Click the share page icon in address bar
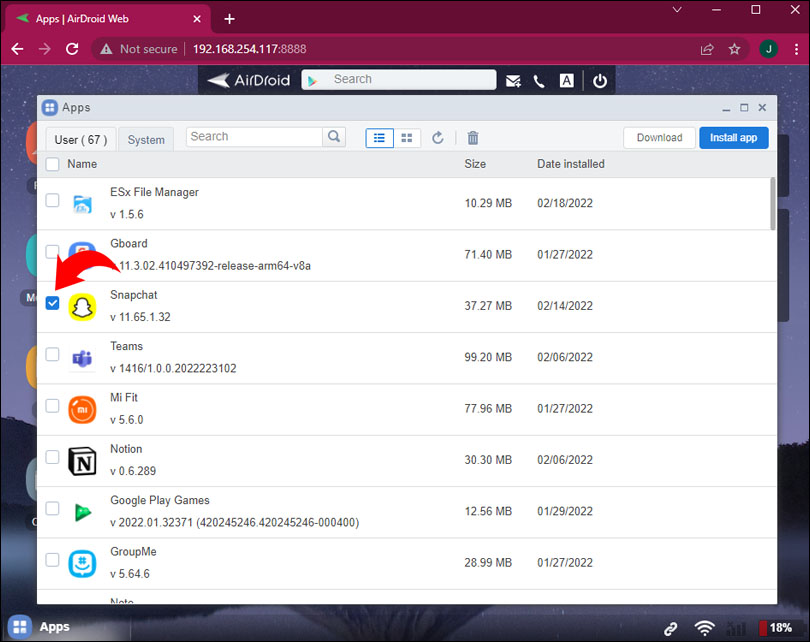Screen dimensions: 810x642 [707, 49]
